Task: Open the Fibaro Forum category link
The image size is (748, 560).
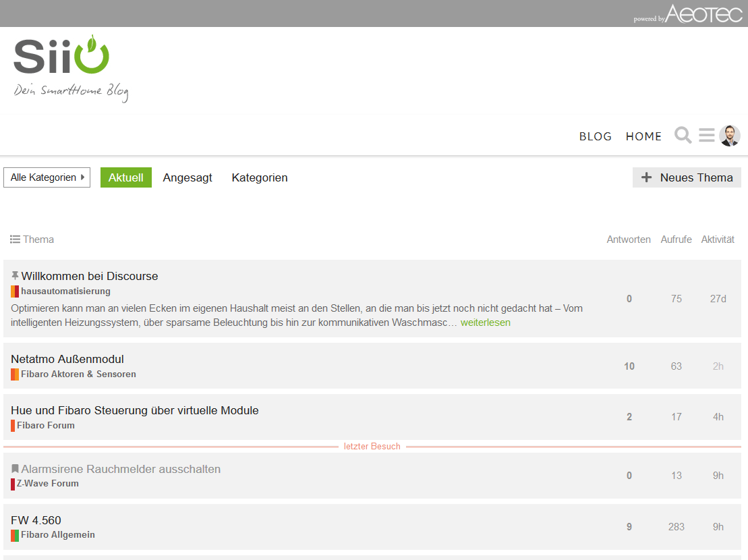Action: (x=46, y=425)
